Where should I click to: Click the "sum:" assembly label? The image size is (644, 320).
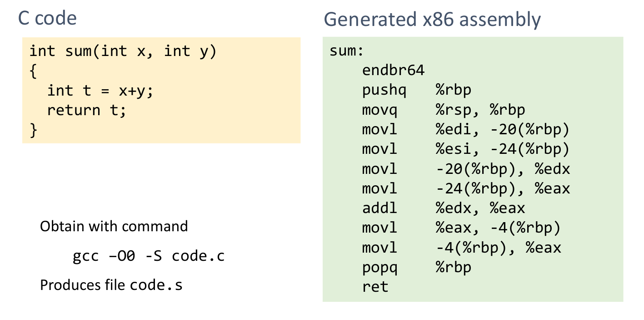[347, 51]
